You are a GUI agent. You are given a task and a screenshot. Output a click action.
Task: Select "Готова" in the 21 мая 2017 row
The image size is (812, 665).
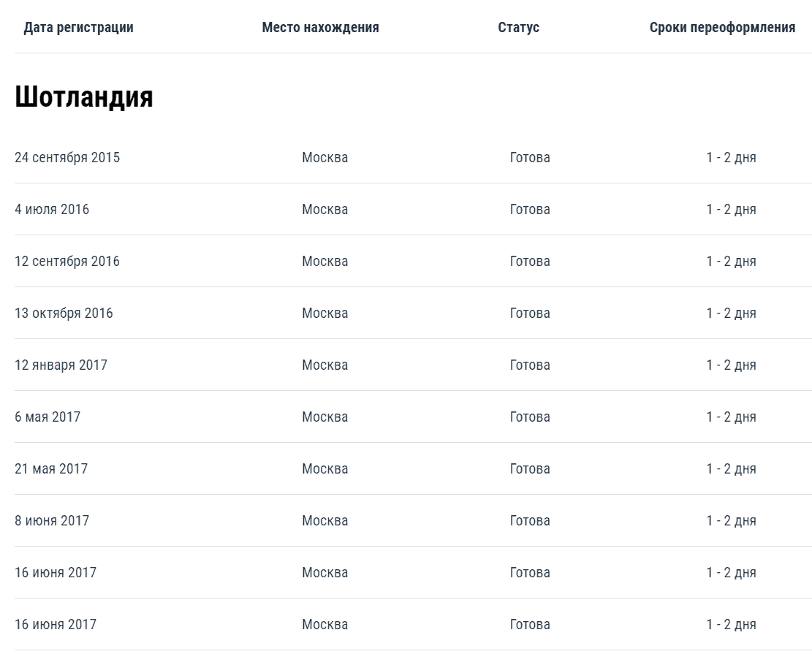[x=530, y=469]
